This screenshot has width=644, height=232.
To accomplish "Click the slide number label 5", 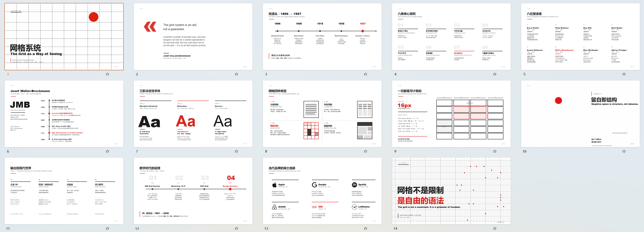I will tap(525, 74).
